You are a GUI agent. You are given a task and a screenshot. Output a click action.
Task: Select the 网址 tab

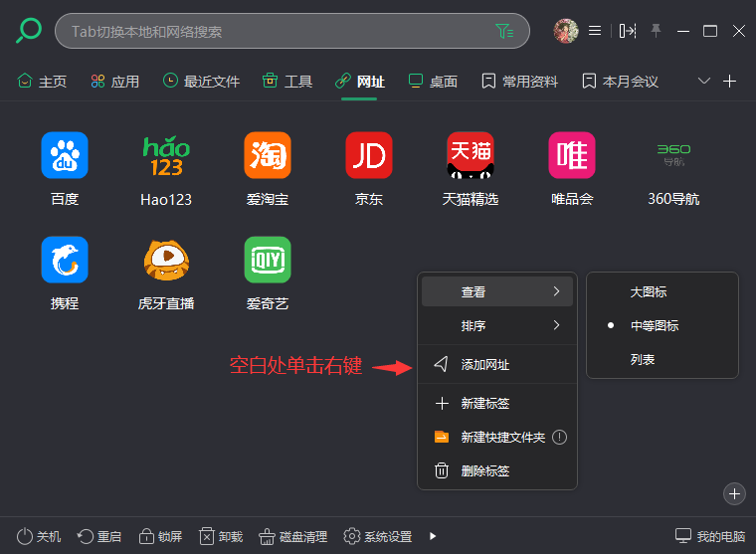pyautogui.click(x=360, y=81)
